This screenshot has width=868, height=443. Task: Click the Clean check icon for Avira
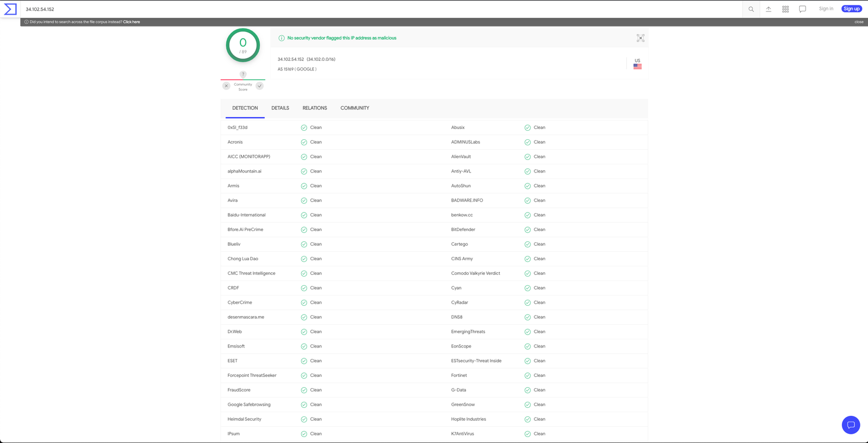(x=304, y=201)
